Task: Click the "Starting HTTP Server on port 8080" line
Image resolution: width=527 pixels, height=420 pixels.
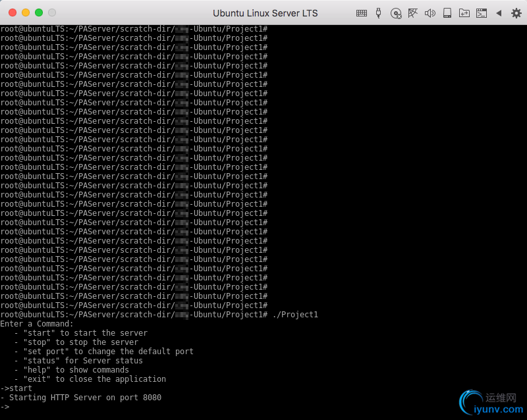Action: pos(80,398)
